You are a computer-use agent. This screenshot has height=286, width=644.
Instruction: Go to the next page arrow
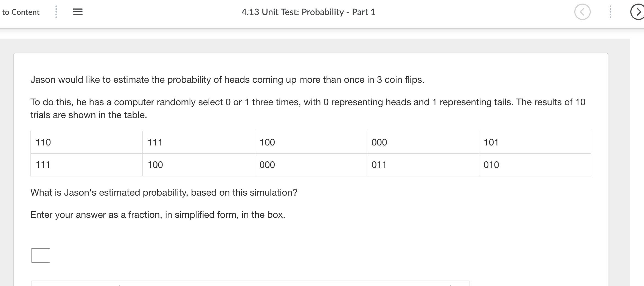pos(638,12)
